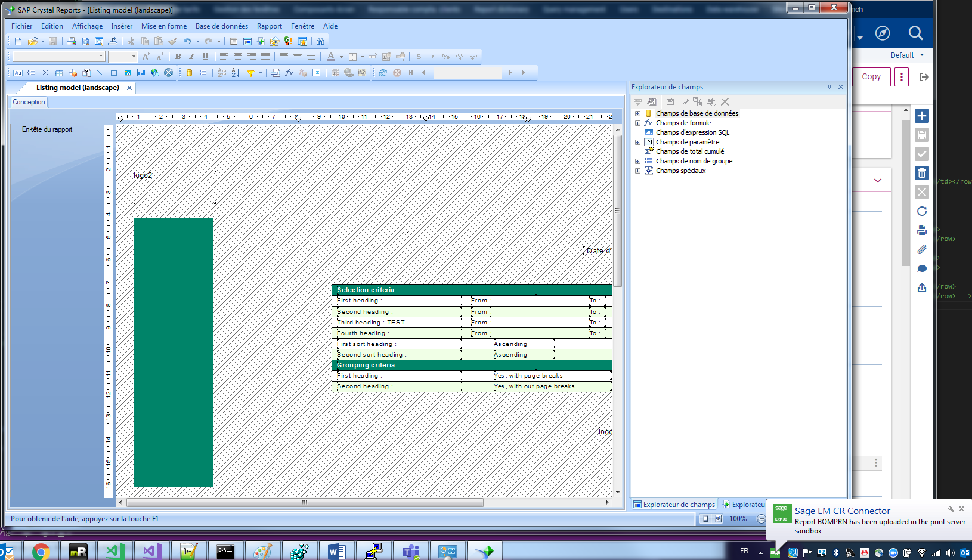The width and height of the screenshot is (972, 560).
Task: Select the Insert Text Object tool
Action: (x=18, y=73)
